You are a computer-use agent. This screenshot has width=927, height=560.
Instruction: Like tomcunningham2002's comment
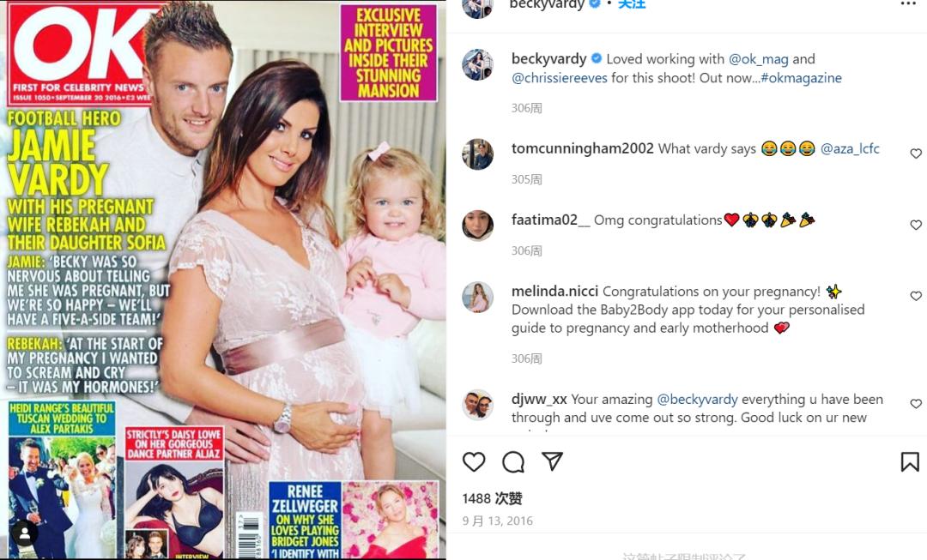coord(916,154)
